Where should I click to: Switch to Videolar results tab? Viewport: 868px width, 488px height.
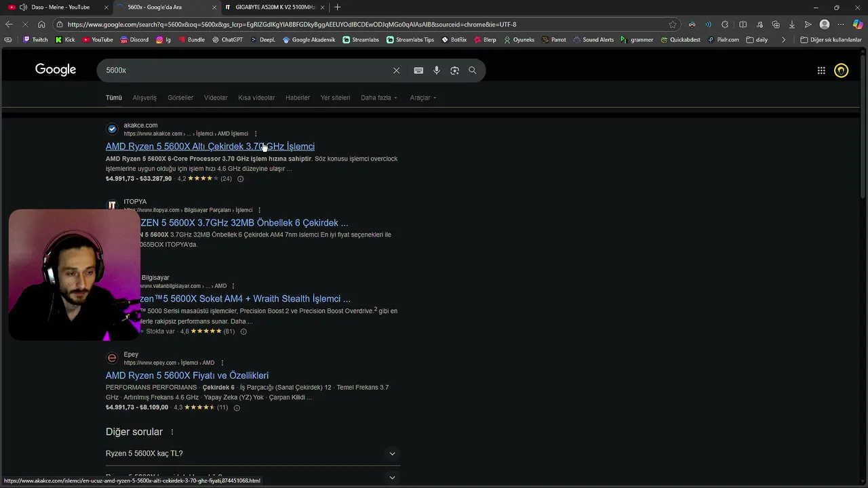(x=216, y=98)
